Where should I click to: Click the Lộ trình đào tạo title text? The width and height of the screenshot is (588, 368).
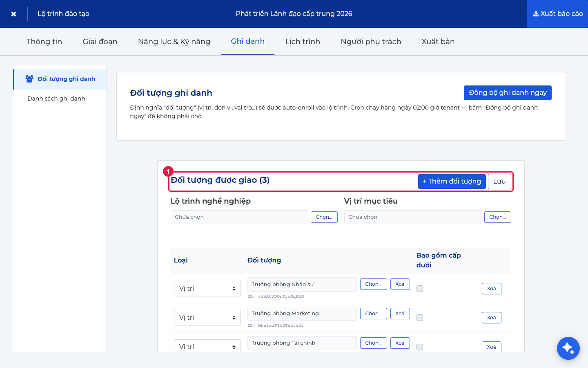[63, 13]
